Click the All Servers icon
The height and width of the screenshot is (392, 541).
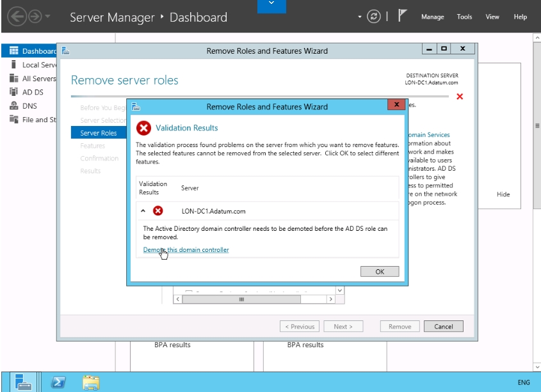[x=14, y=78]
